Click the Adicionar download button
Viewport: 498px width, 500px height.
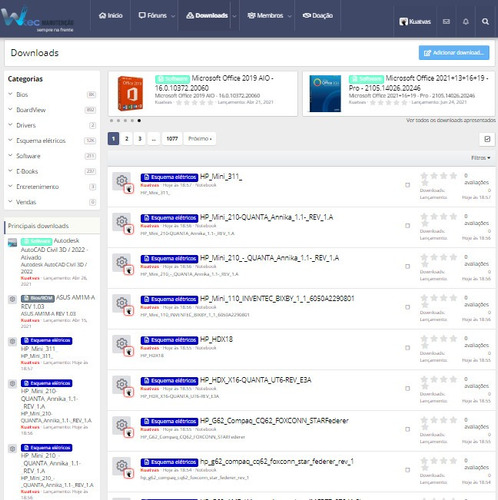click(x=454, y=53)
